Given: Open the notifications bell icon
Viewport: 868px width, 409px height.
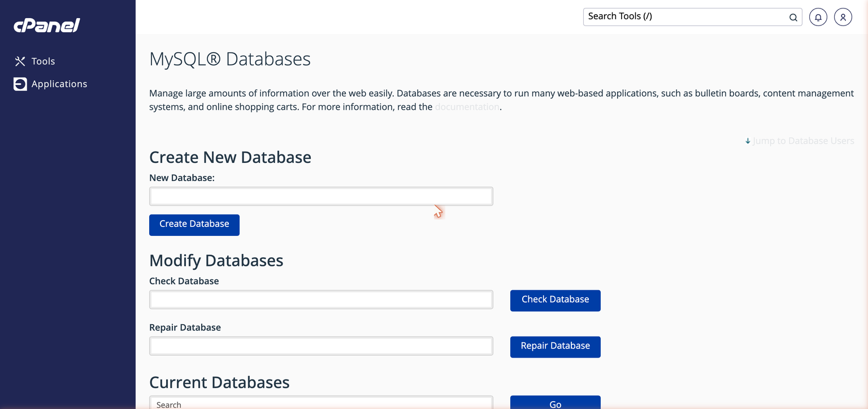Looking at the screenshot, I should (818, 17).
